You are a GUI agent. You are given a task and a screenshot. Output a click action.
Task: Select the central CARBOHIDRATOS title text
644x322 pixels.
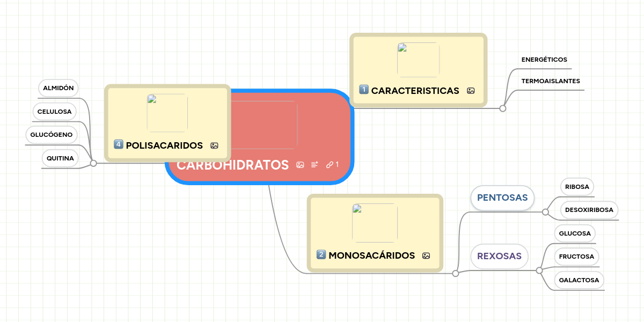point(232,165)
